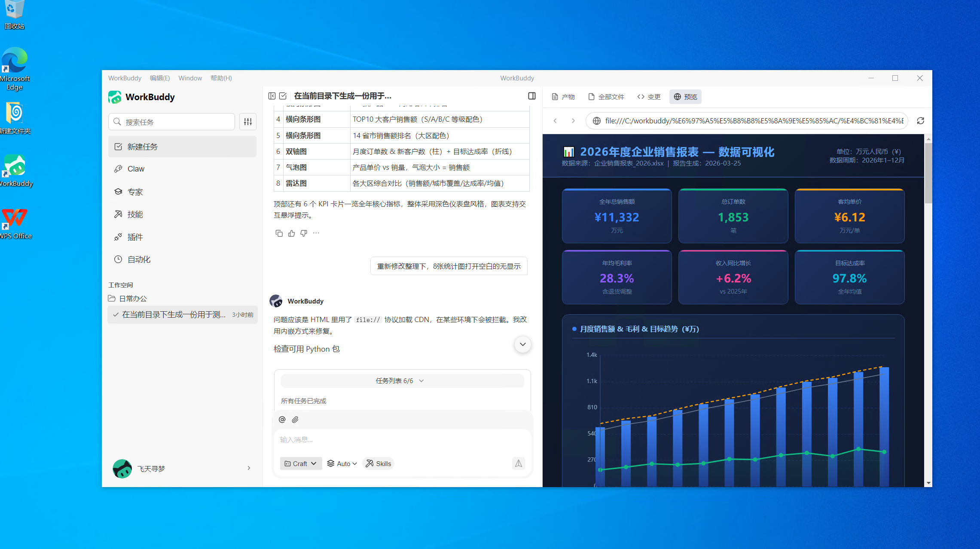Click the thumbs up on WorkBuddy's reply

(291, 233)
